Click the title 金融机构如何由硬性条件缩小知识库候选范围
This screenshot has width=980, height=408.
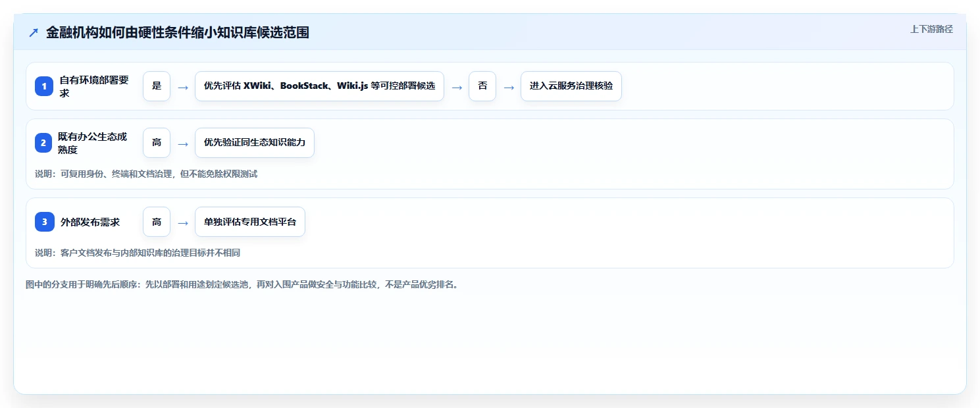pos(178,33)
